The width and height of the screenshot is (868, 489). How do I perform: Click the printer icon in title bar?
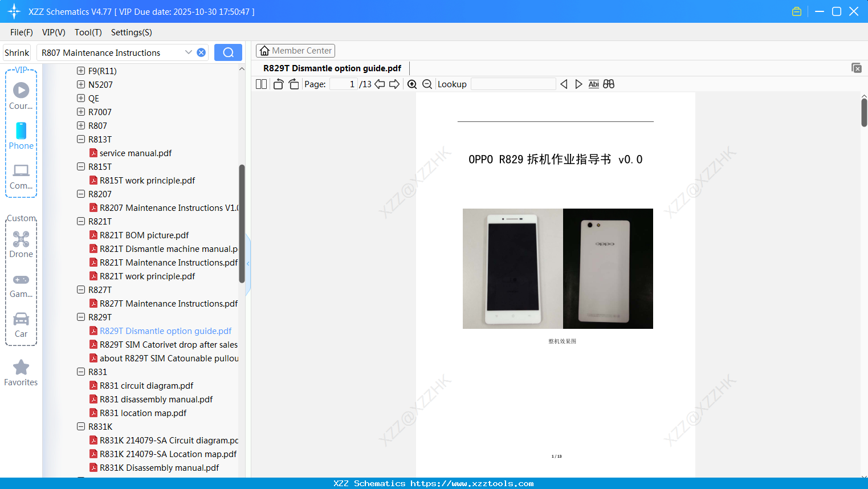[x=796, y=11]
